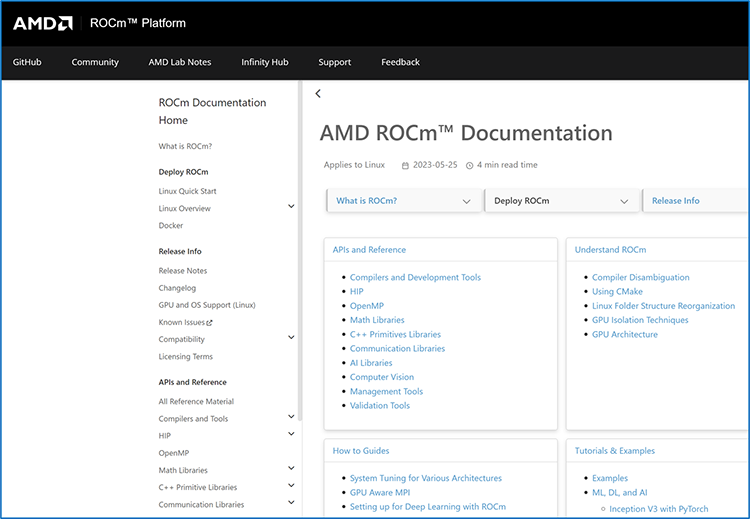The width and height of the screenshot is (750, 519).
Task: Open the Release Info tab link
Action: [x=675, y=201]
